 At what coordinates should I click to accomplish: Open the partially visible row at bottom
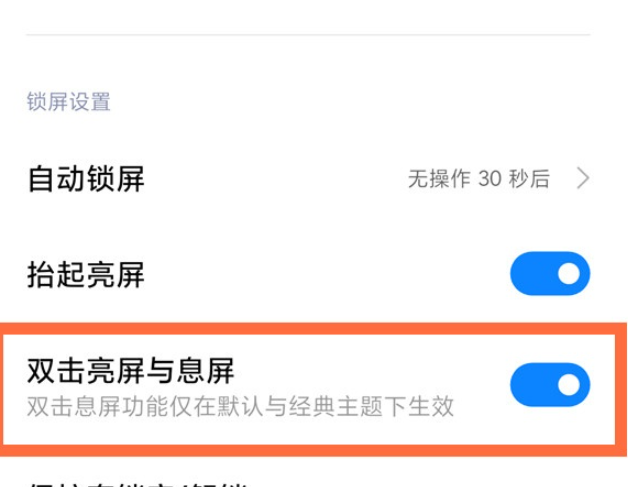[150, 480]
